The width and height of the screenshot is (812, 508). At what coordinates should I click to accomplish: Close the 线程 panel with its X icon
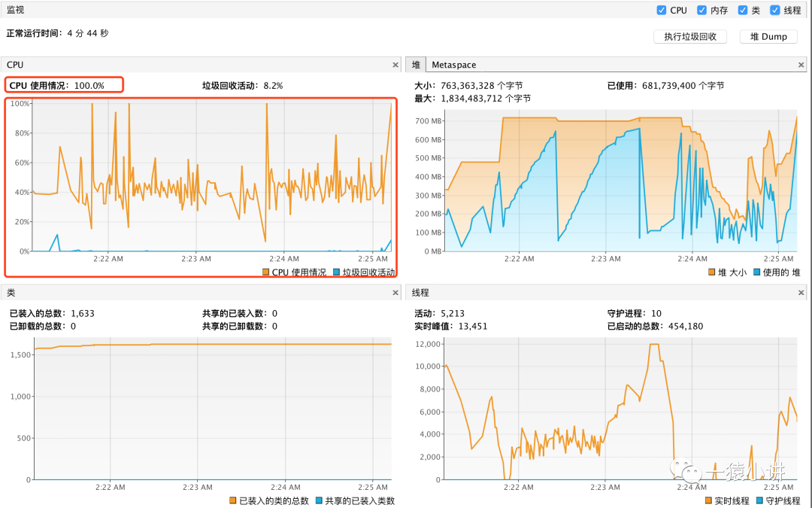pos(801,293)
